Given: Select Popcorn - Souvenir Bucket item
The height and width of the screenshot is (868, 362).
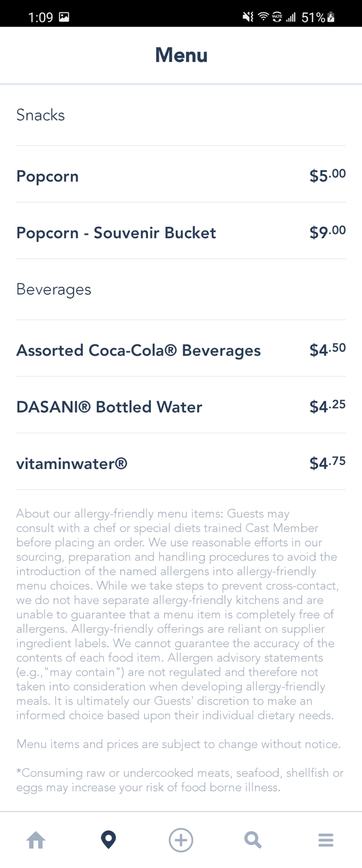Looking at the screenshot, I should coord(116,233).
